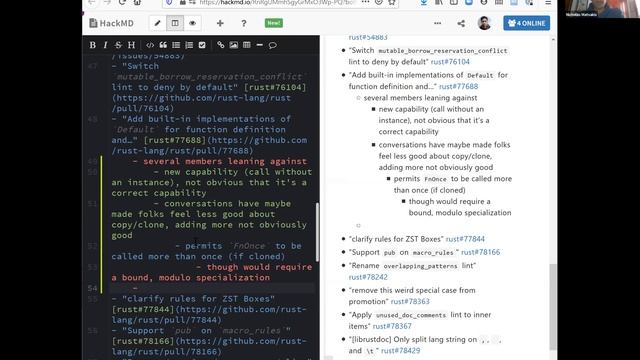Insert comment bubble icon
The width and height of the screenshot is (640, 360).
point(273,45)
